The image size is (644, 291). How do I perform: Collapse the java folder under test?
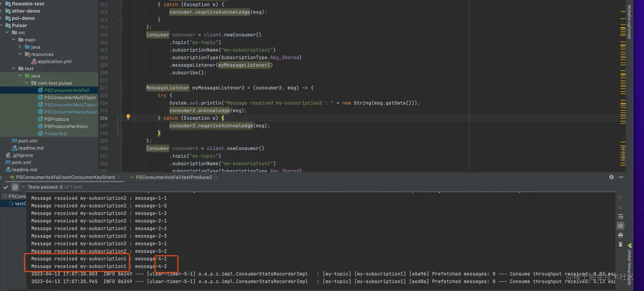tap(20, 76)
